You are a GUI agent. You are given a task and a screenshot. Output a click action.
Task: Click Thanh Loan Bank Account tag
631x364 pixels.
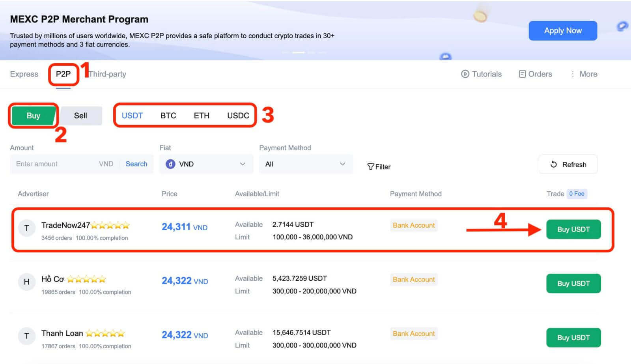414,333
